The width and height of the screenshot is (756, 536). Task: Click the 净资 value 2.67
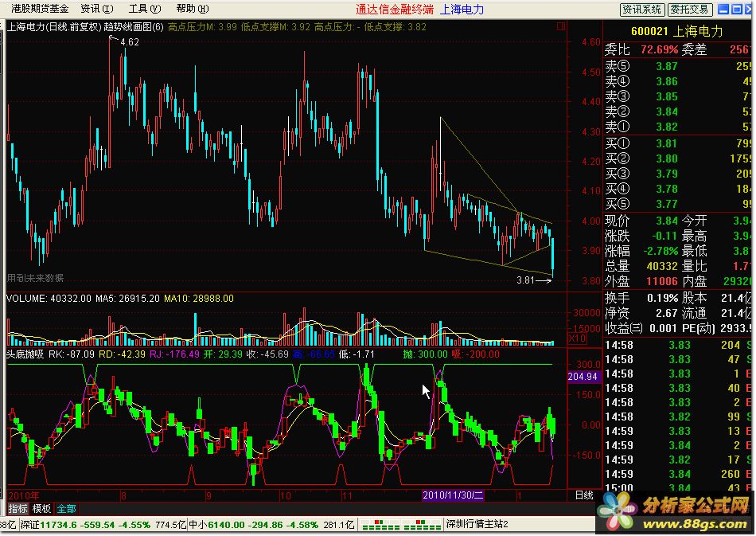(x=667, y=313)
